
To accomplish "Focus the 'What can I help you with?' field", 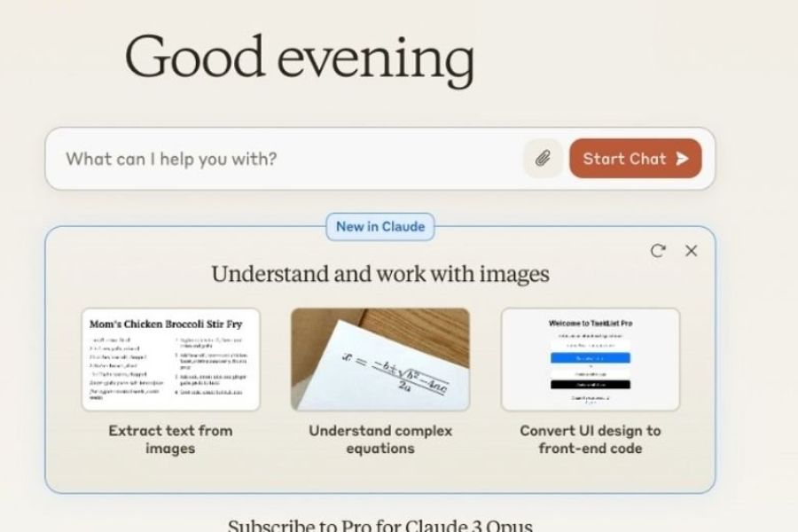I will point(284,159).
